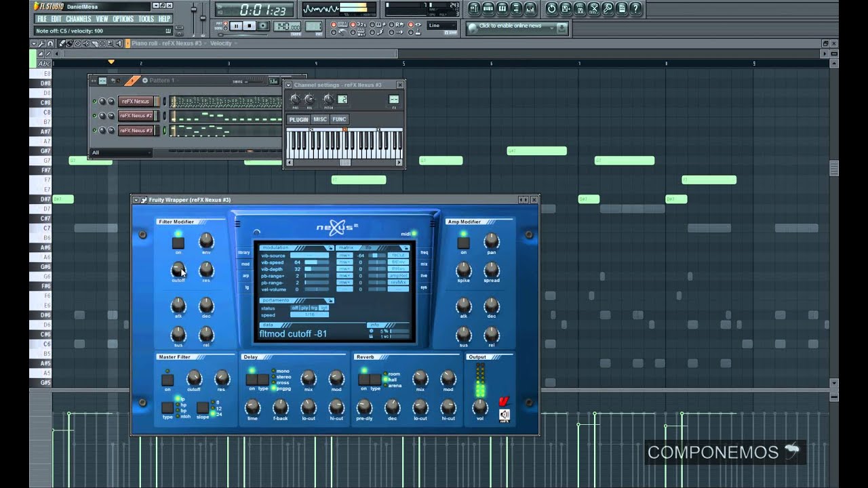Open the Nexus tg page
Image resolution: width=868 pixels, height=488 pixels.
pos(245,287)
